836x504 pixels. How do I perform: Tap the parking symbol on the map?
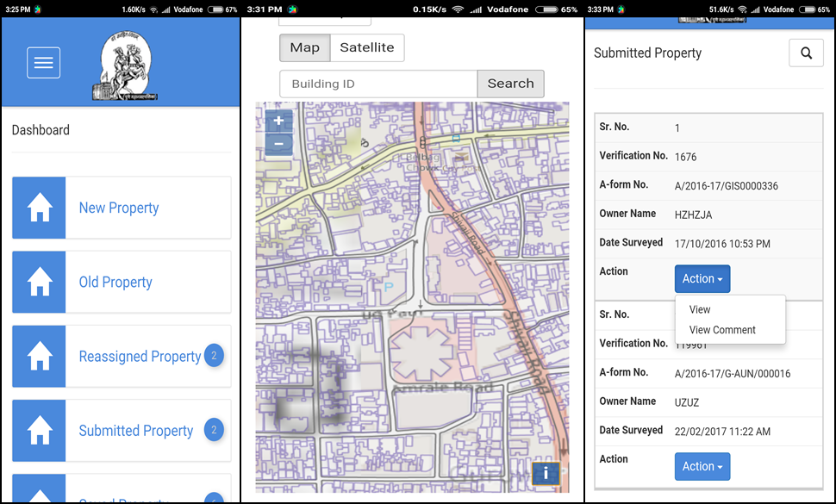pyautogui.click(x=389, y=287)
